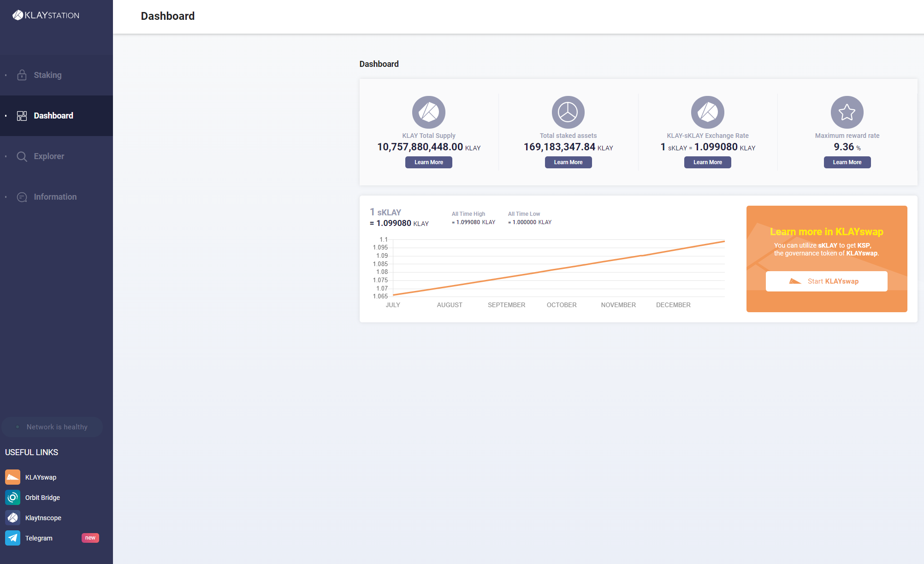Viewport: 924px width, 564px height.
Task: Click the Total staked assets circle icon
Action: [x=568, y=112]
